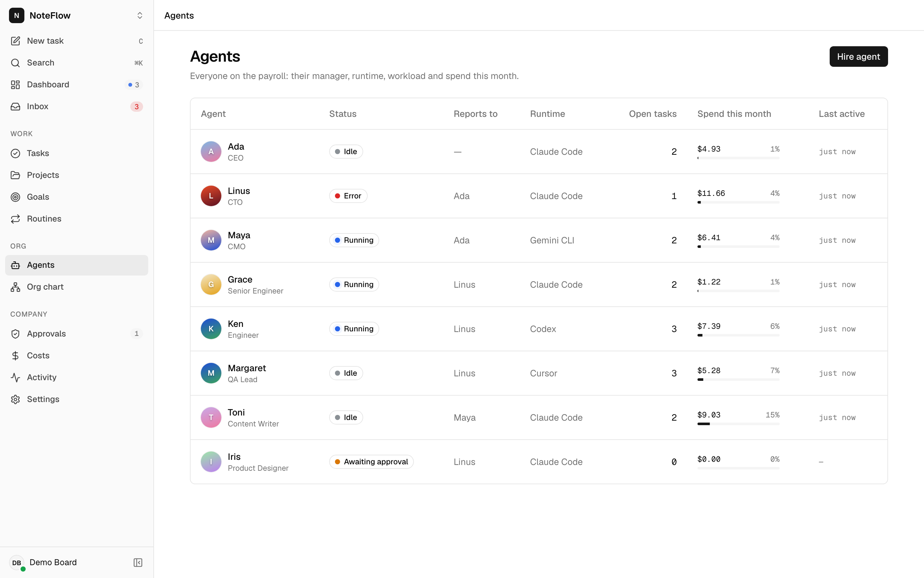Collapse the sidebar with the panel icon
This screenshot has height=578, width=924.
(x=138, y=562)
